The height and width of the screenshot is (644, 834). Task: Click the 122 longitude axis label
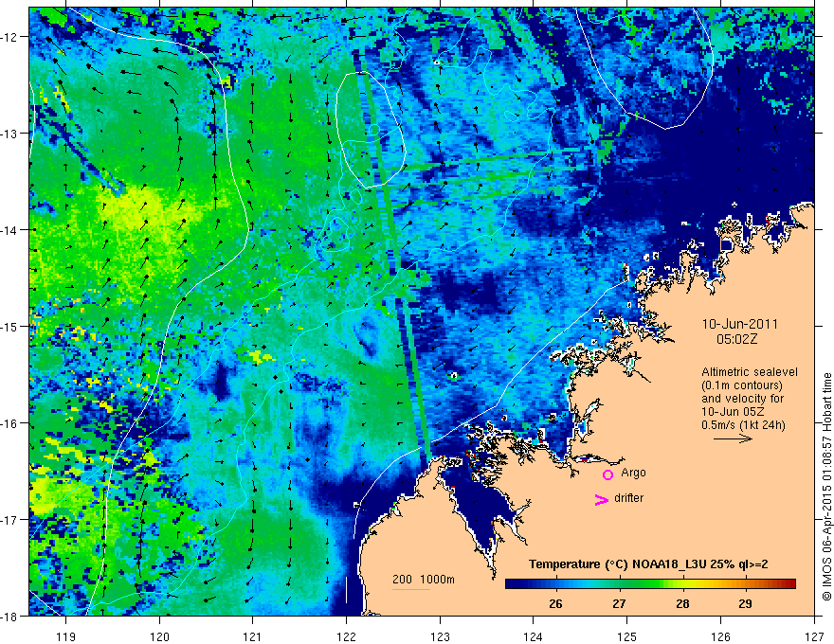(x=346, y=636)
